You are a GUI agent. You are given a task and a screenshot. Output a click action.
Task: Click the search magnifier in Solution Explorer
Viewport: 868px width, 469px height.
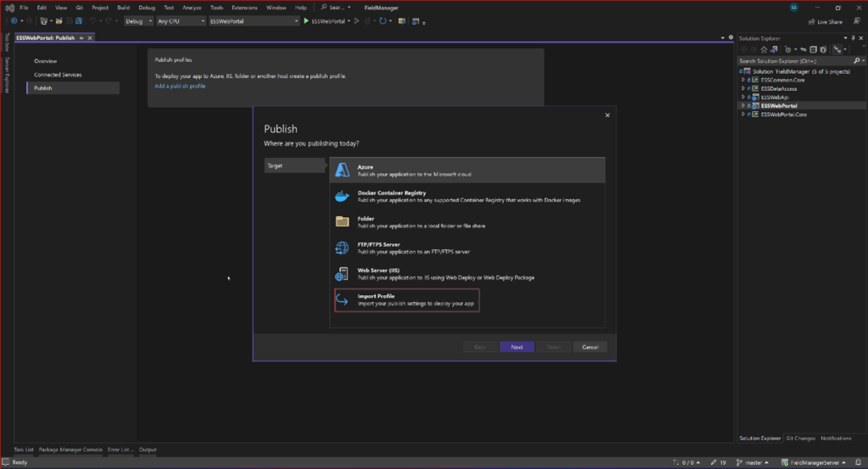tap(857, 61)
